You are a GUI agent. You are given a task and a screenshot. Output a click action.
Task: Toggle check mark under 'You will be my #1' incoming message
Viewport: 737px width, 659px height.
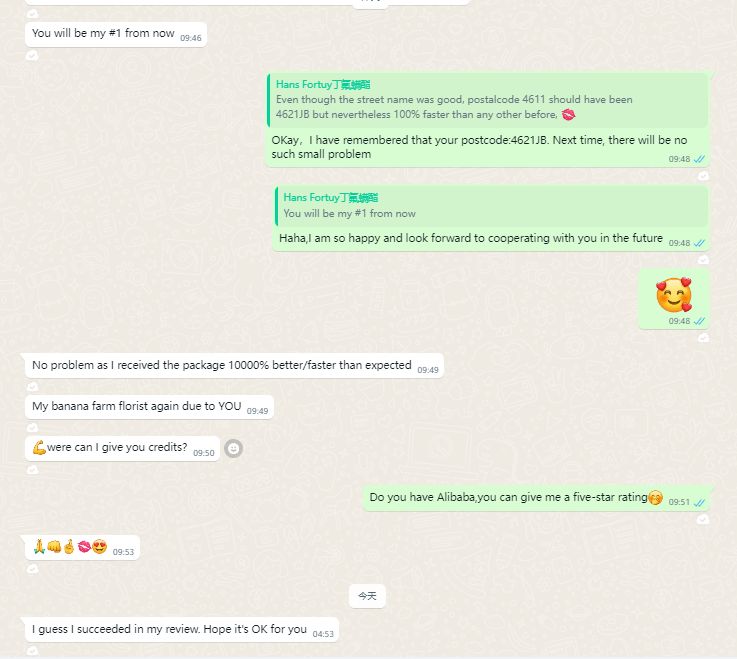click(32, 55)
